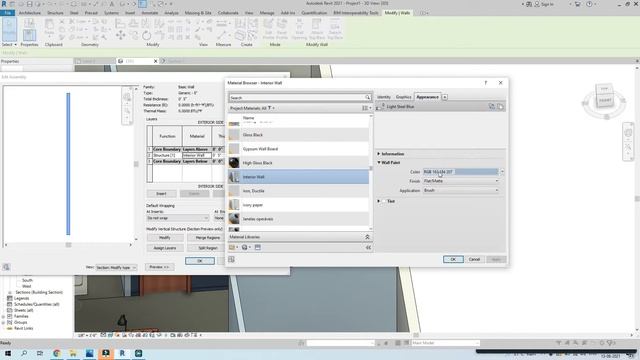The width and height of the screenshot is (640, 360).
Task: Click the Insert button in Edit Assembly
Action: (x=161, y=194)
